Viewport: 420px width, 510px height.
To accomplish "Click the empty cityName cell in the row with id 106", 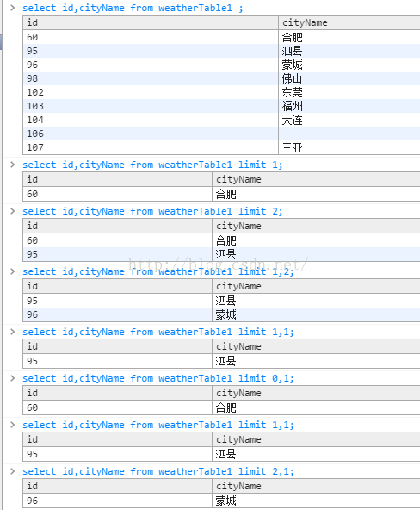I will 349,134.
